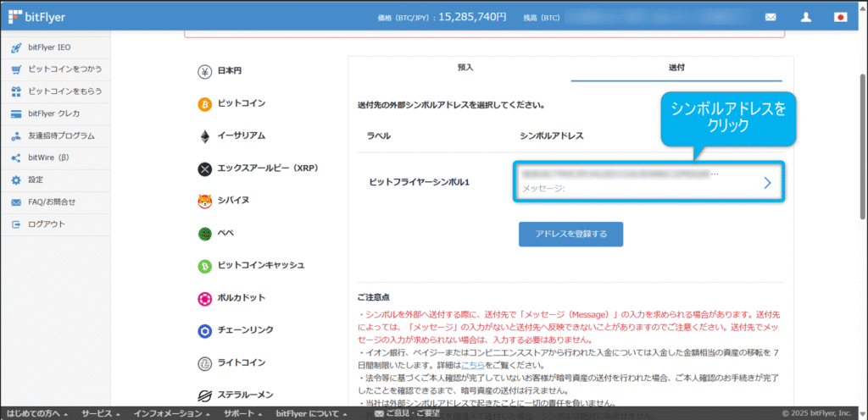Expand the サービス footer menu
This screenshot has height=420, width=868.
[x=99, y=413]
